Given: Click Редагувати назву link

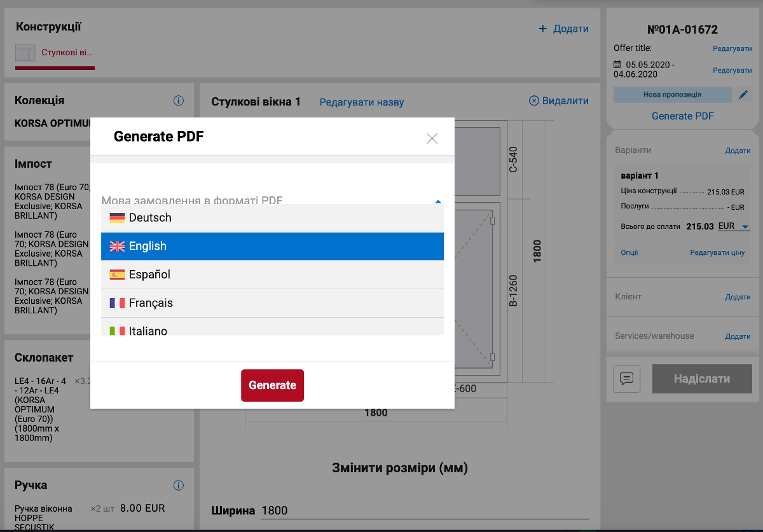Looking at the screenshot, I should 361,102.
